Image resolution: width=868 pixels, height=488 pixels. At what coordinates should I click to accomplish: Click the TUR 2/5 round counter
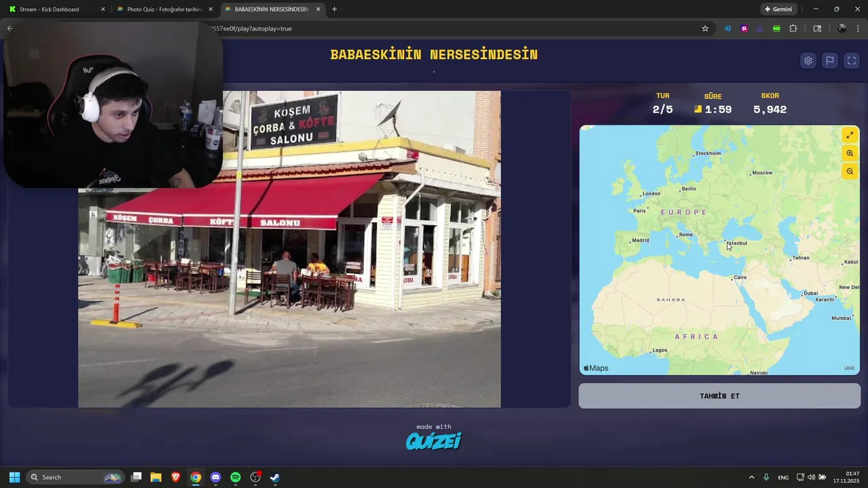(663, 110)
